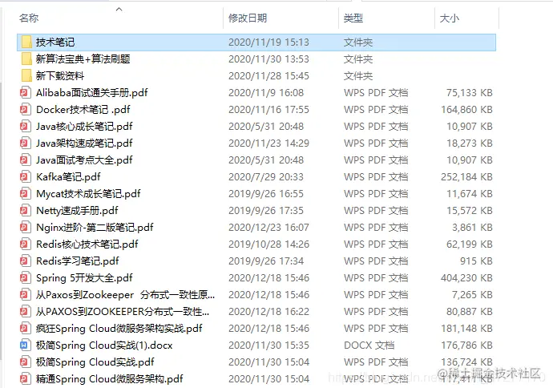
Task: Click the size value 252,184 KB
Action: (x=466, y=177)
